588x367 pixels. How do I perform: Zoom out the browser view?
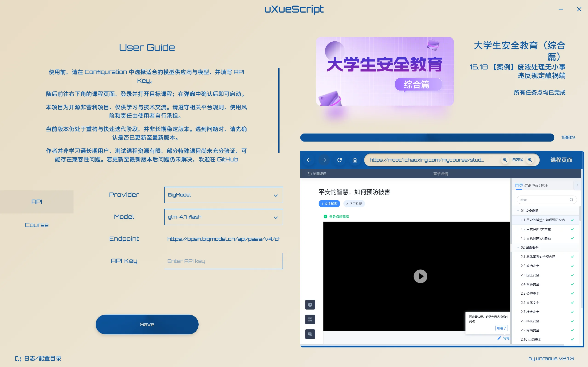point(505,160)
